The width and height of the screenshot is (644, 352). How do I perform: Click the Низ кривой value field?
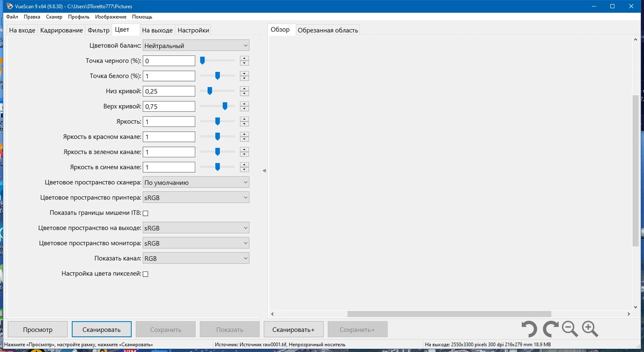169,91
